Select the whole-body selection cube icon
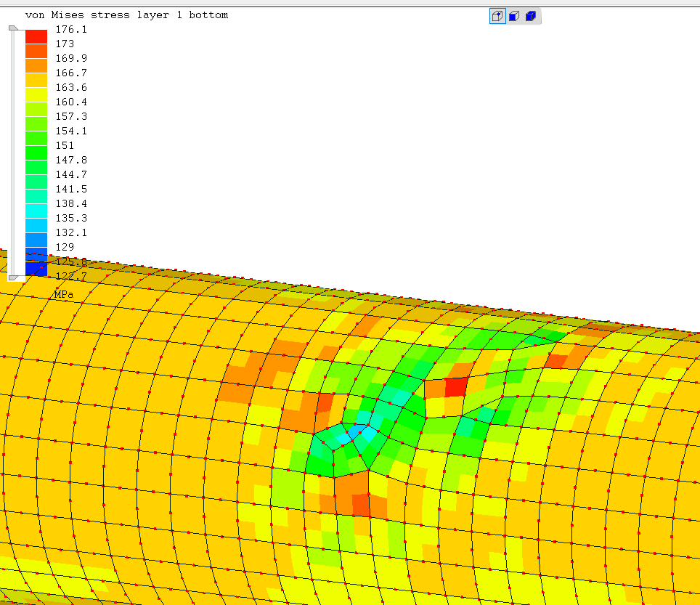The height and width of the screenshot is (605, 700). 531,17
